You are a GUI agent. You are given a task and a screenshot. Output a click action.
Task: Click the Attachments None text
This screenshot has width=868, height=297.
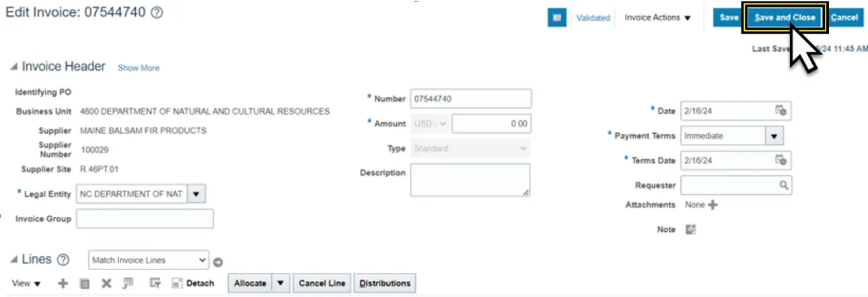(x=694, y=205)
